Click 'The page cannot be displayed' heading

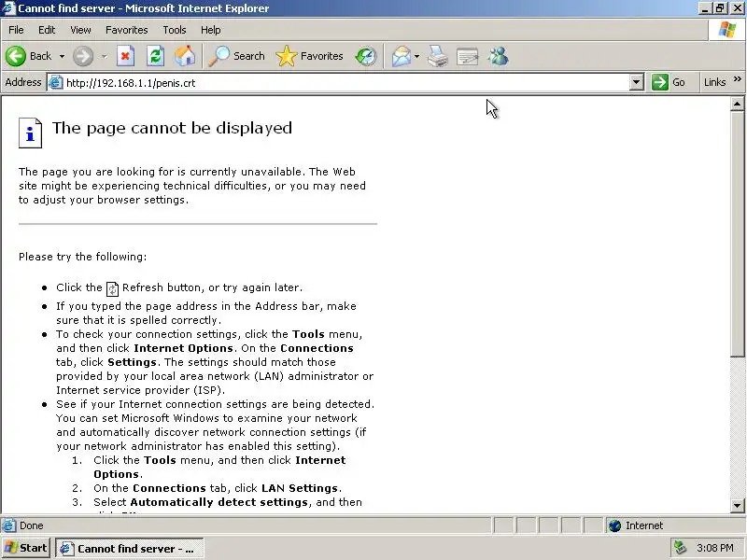coord(172,128)
